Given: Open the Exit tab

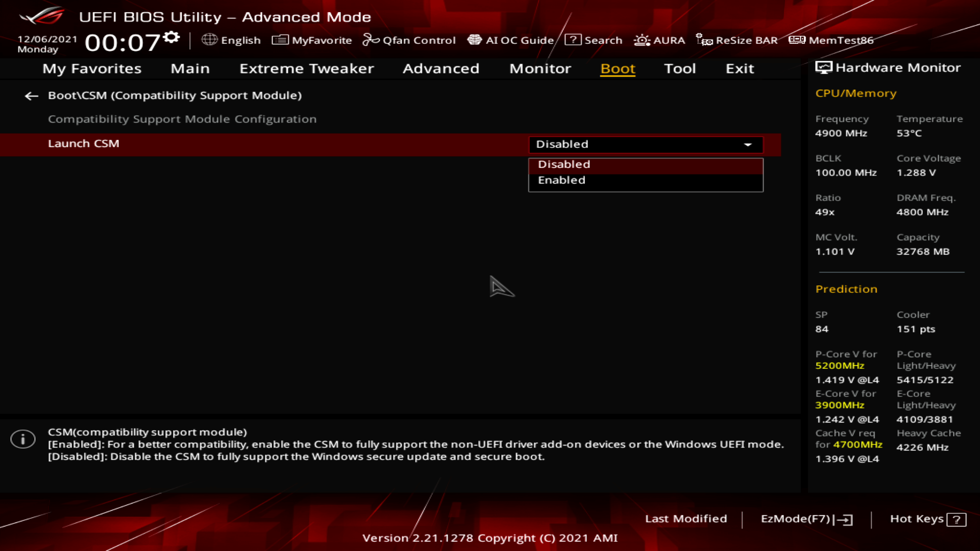Looking at the screenshot, I should [x=740, y=68].
